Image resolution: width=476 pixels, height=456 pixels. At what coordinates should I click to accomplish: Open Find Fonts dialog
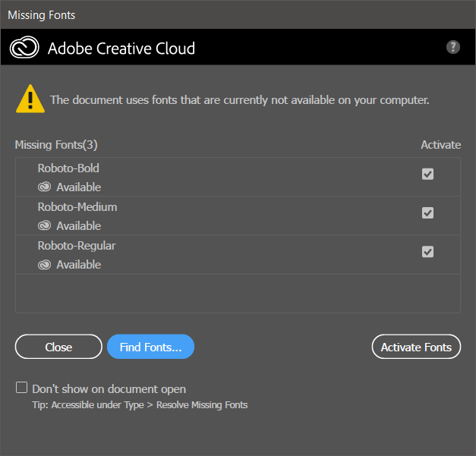pos(150,347)
